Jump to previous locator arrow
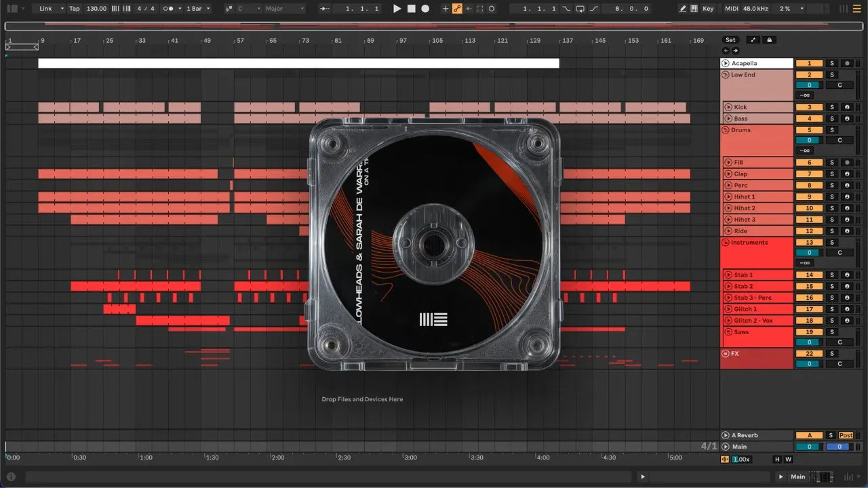This screenshot has width=868, height=488. [726, 50]
